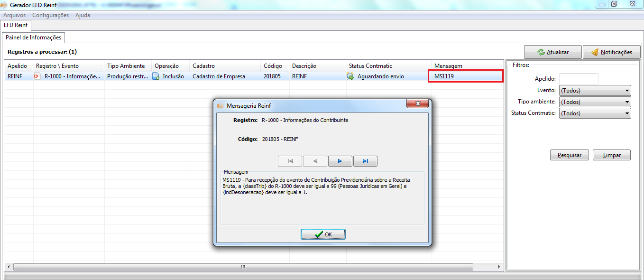Click the grid's scroll-left arrow
Image resolution: width=644 pixels, height=280 pixels.
click(x=8, y=267)
